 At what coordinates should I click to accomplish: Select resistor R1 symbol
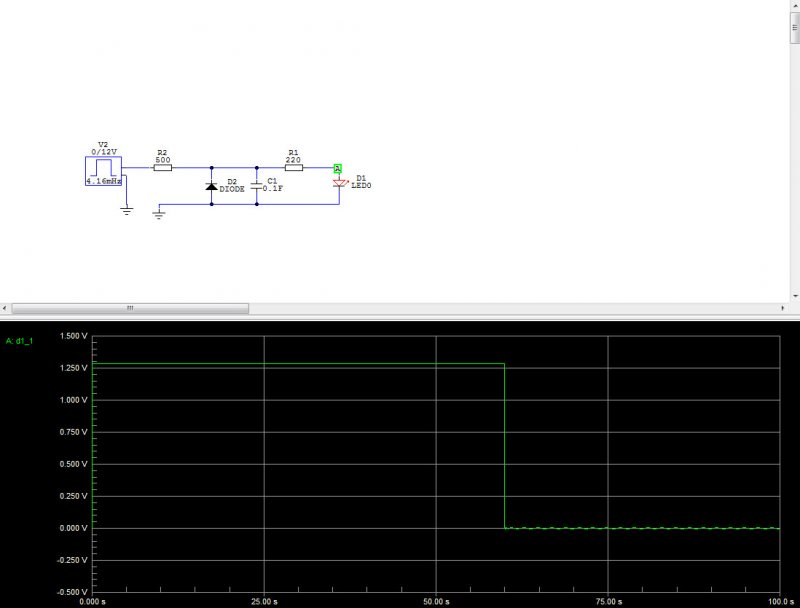click(x=294, y=167)
